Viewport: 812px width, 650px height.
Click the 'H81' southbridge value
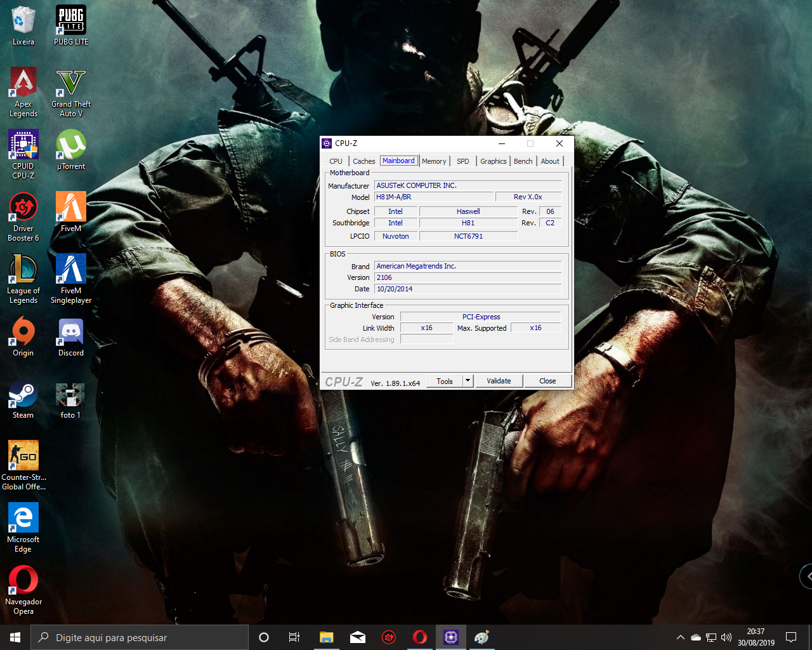(x=468, y=223)
